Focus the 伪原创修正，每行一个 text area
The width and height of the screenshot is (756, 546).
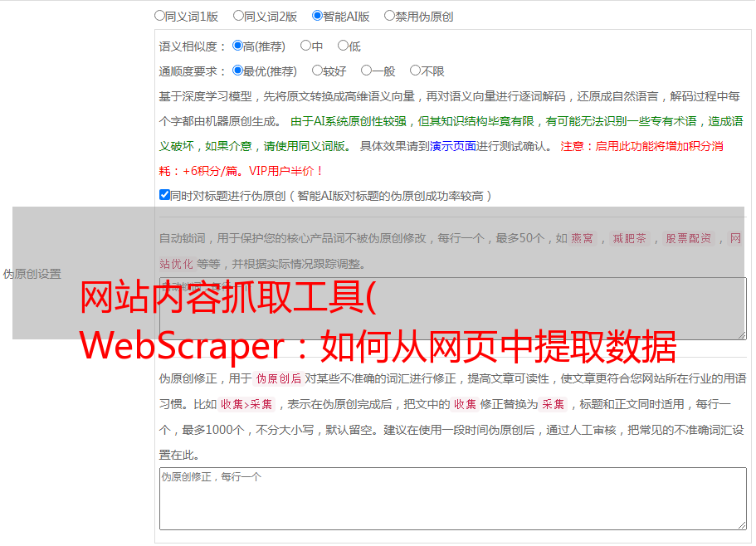453,499
